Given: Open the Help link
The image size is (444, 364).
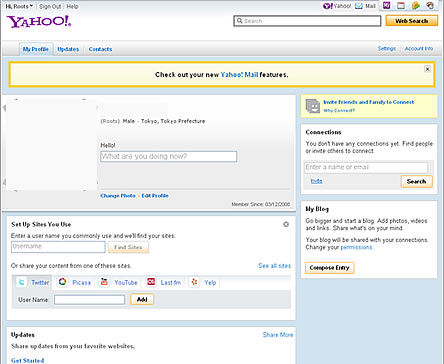Looking at the screenshot, I should pos(72,6).
